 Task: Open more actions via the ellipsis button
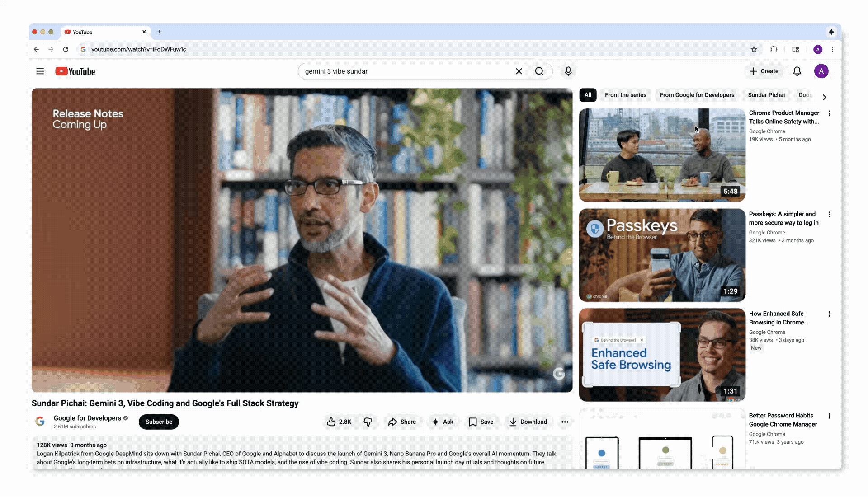(564, 422)
